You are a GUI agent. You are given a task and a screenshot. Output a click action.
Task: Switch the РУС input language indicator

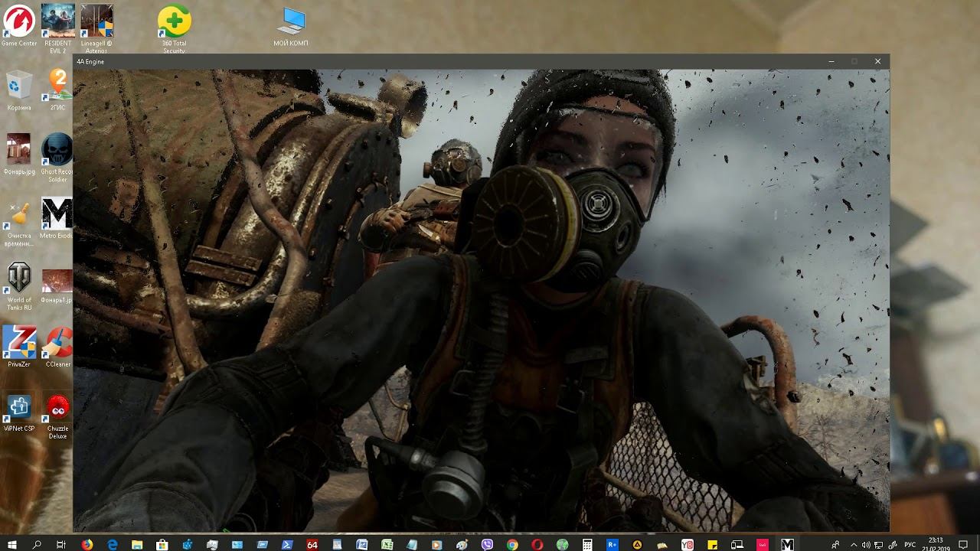[910, 545]
